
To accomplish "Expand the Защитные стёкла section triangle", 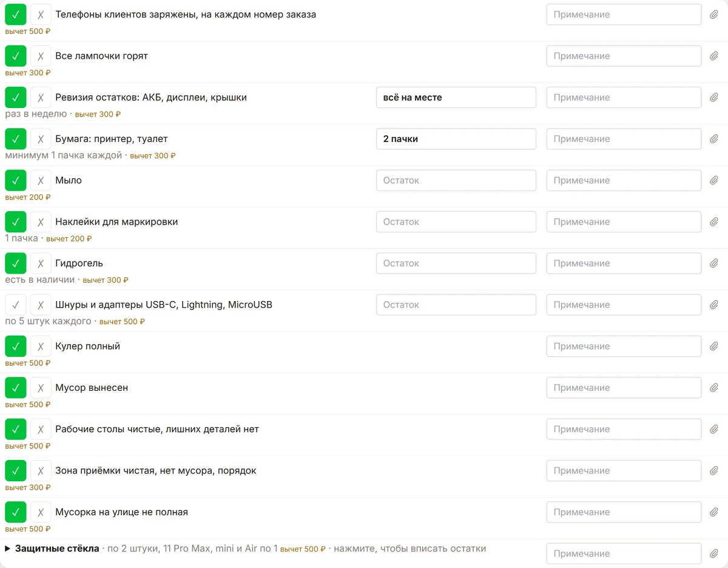I will pos(8,549).
